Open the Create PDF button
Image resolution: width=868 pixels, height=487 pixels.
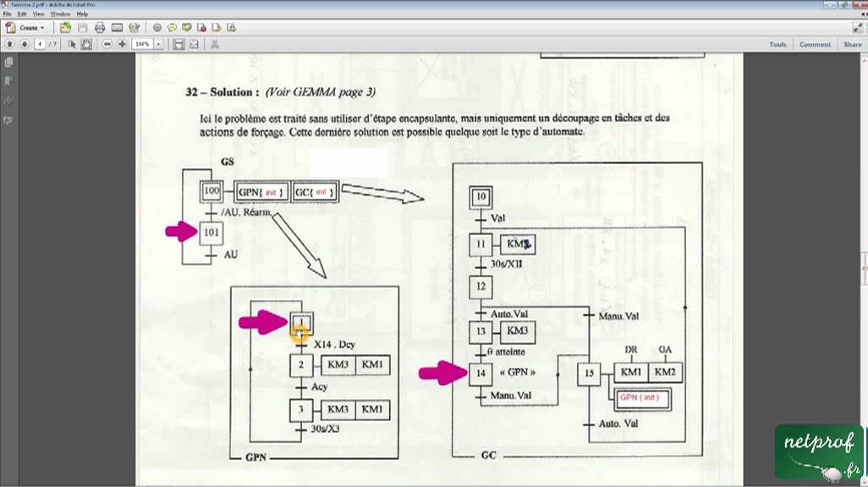pos(23,28)
